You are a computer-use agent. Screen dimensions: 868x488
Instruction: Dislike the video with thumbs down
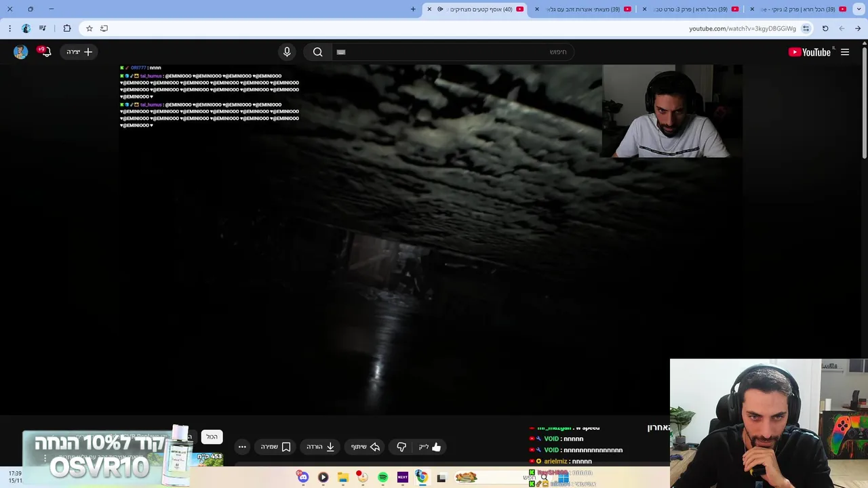[401, 447]
